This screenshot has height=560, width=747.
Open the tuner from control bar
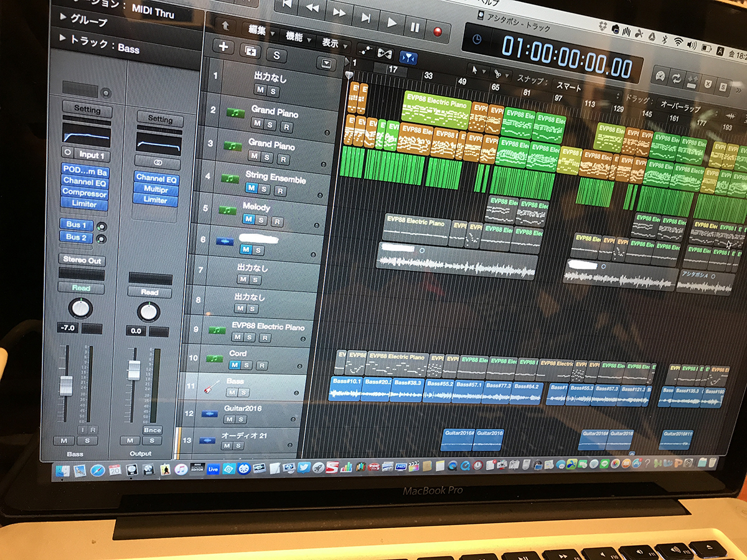(x=659, y=75)
